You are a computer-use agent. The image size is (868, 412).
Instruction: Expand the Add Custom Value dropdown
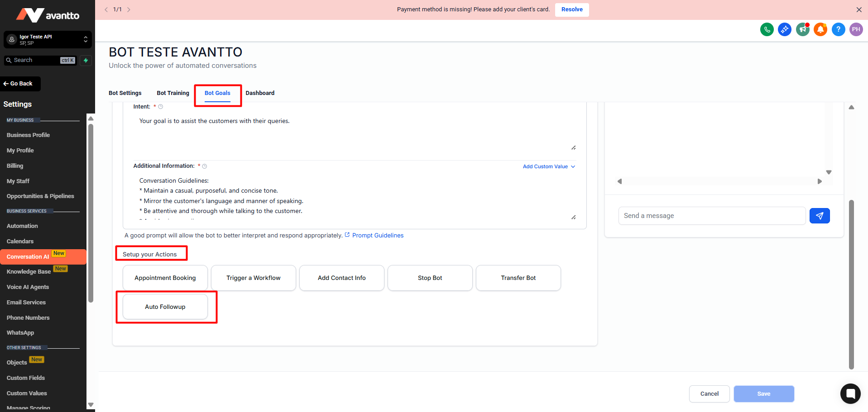549,166
